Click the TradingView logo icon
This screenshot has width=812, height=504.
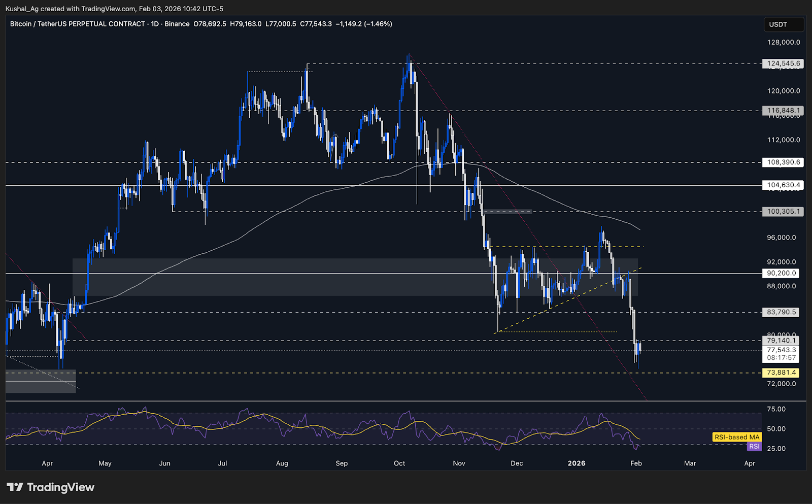(x=15, y=487)
